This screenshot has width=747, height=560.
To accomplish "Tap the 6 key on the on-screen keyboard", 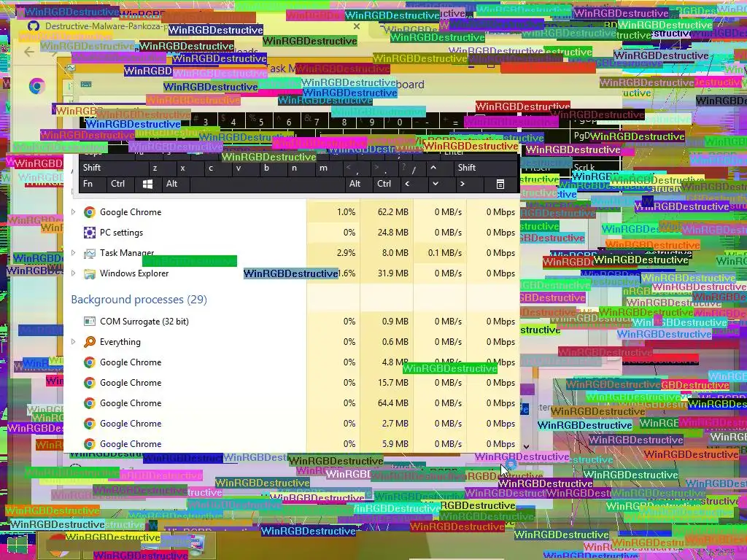I will (288, 122).
